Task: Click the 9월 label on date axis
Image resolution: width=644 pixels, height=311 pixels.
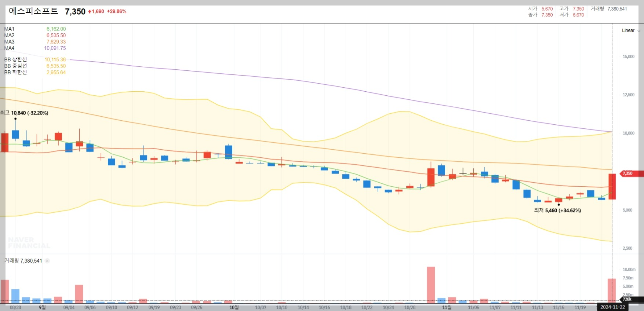Action: (x=43, y=307)
